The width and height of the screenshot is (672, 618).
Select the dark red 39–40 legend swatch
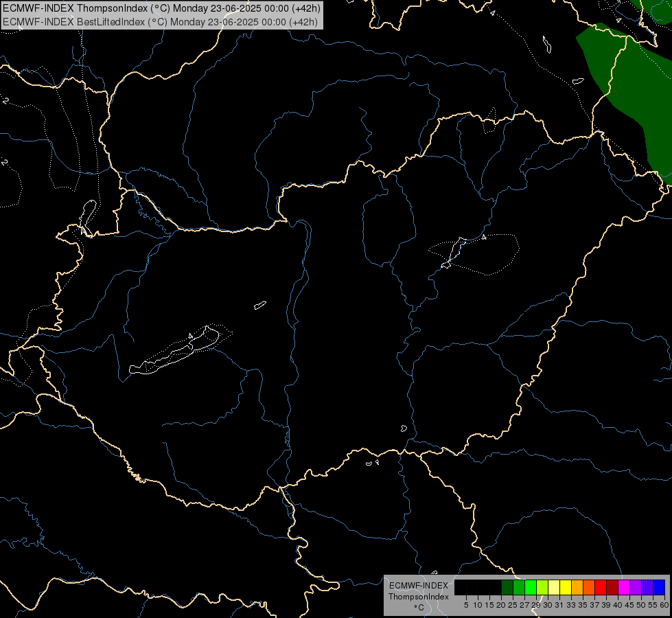click(x=612, y=588)
